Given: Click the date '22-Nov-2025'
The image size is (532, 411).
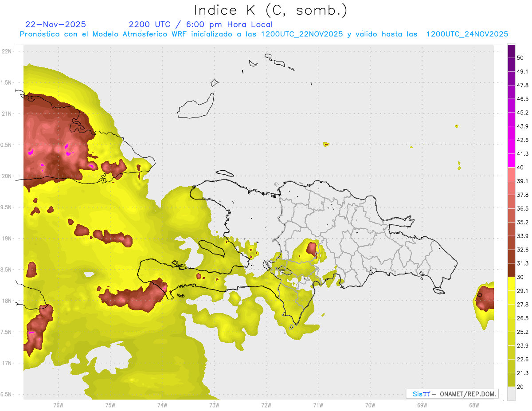Looking at the screenshot, I should (56, 24).
